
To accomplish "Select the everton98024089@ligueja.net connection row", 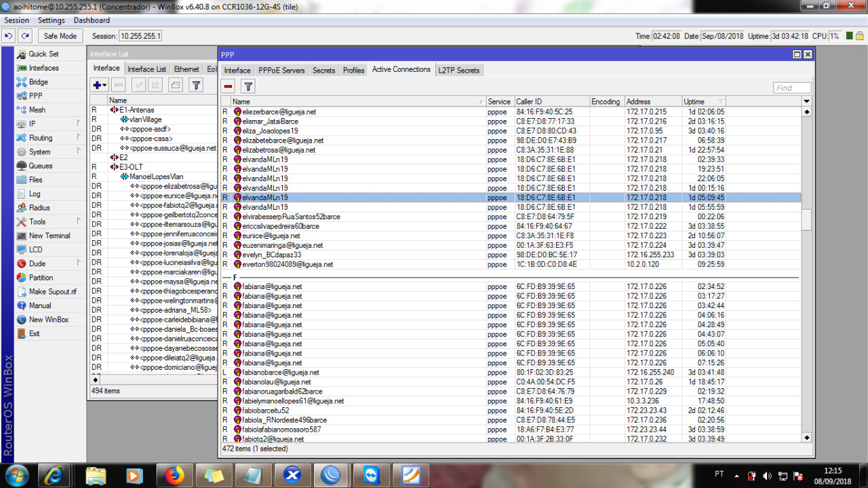I will 511,264.
